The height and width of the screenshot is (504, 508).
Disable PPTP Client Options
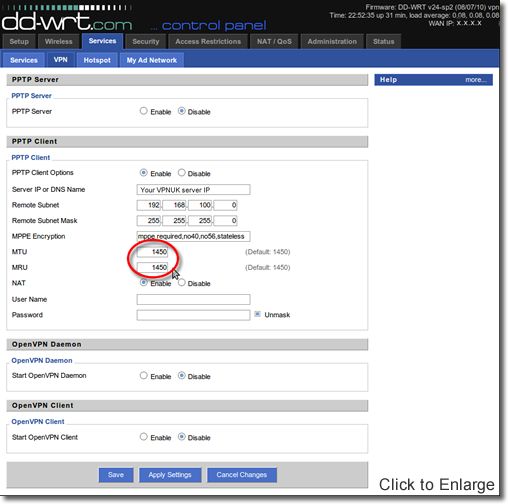[181, 173]
